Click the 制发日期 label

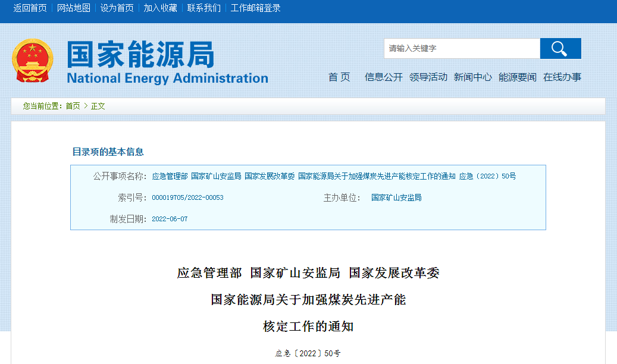(x=129, y=219)
